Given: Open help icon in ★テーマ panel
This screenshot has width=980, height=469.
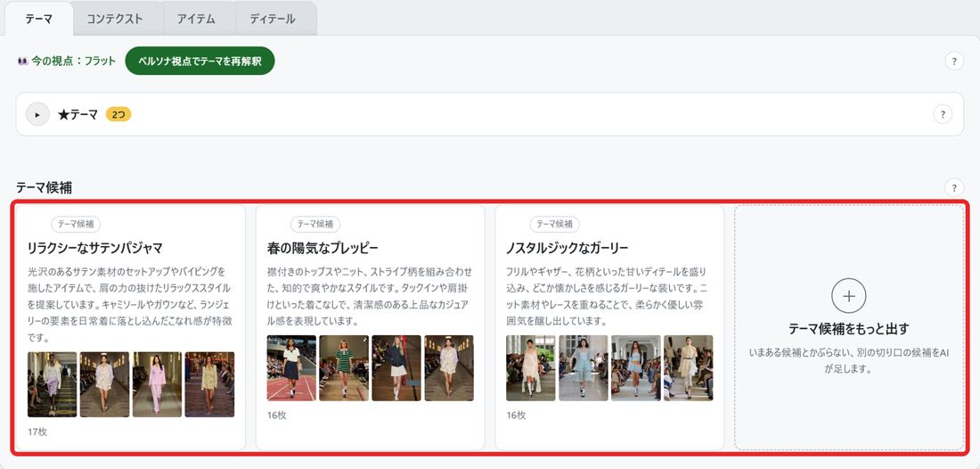Looking at the screenshot, I should click(943, 114).
